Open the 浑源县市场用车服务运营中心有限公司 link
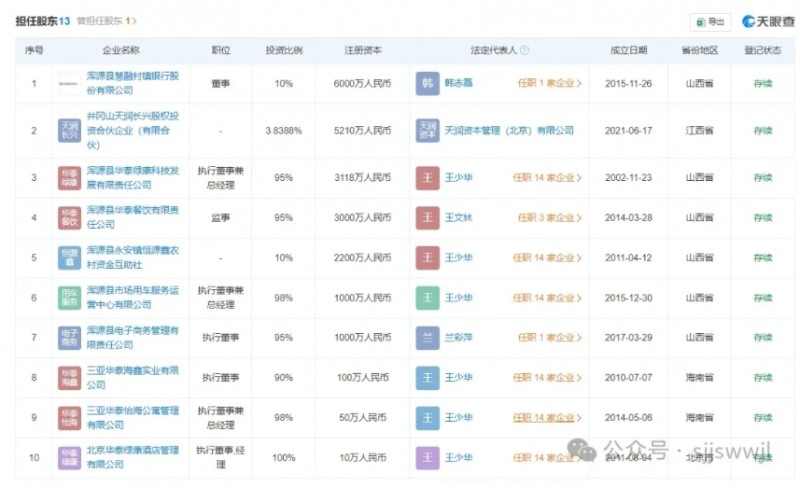 click(x=133, y=297)
